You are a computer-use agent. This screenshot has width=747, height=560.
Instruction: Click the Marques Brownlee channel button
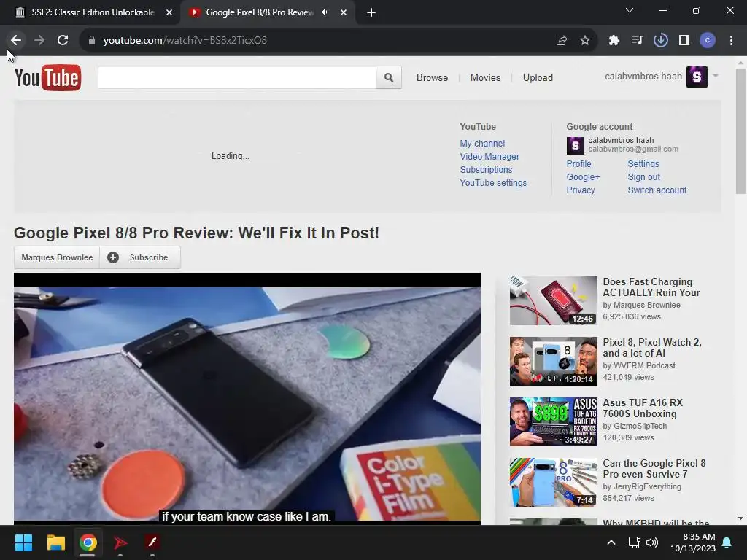tap(57, 257)
